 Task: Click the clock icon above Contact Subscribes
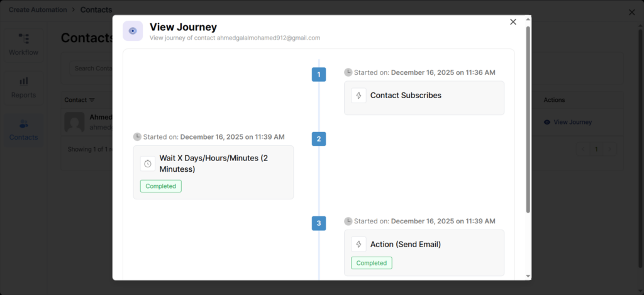tap(348, 72)
